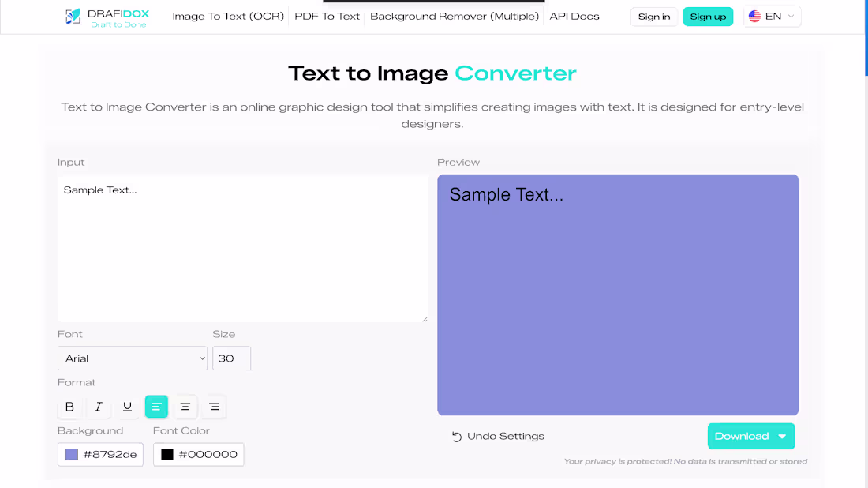
Task: Select center text alignment
Action: 185,406
